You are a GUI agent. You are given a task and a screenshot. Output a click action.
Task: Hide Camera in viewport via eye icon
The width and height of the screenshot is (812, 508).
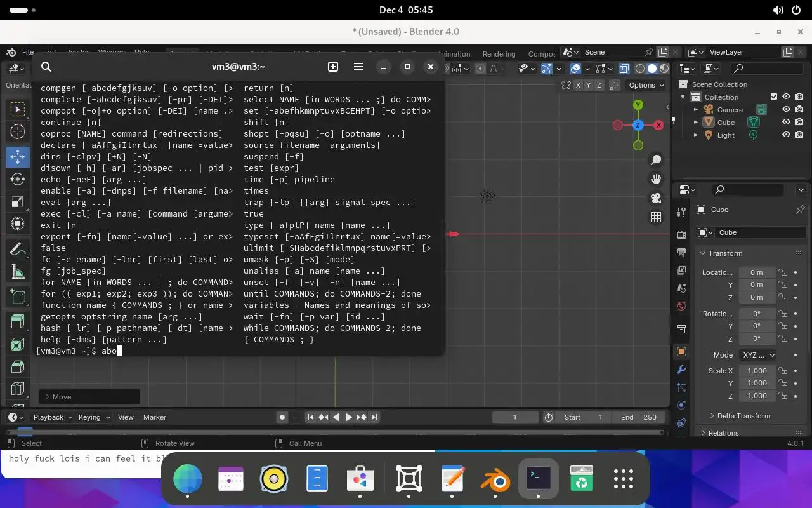click(786, 109)
